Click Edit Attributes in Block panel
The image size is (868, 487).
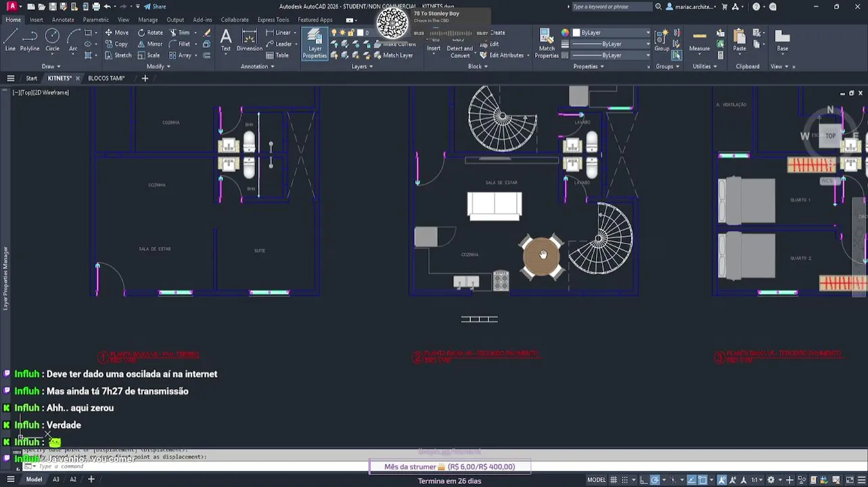click(x=501, y=55)
